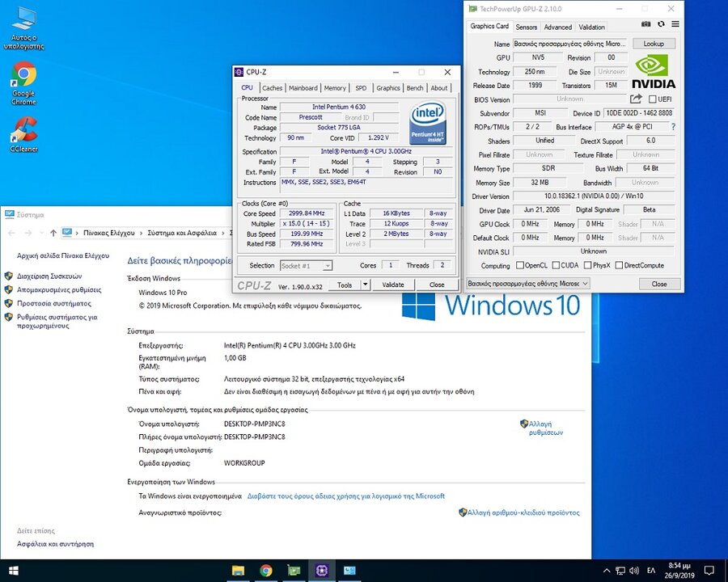
Task: Toggle the OpenCL checkbox
Action: click(x=520, y=265)
